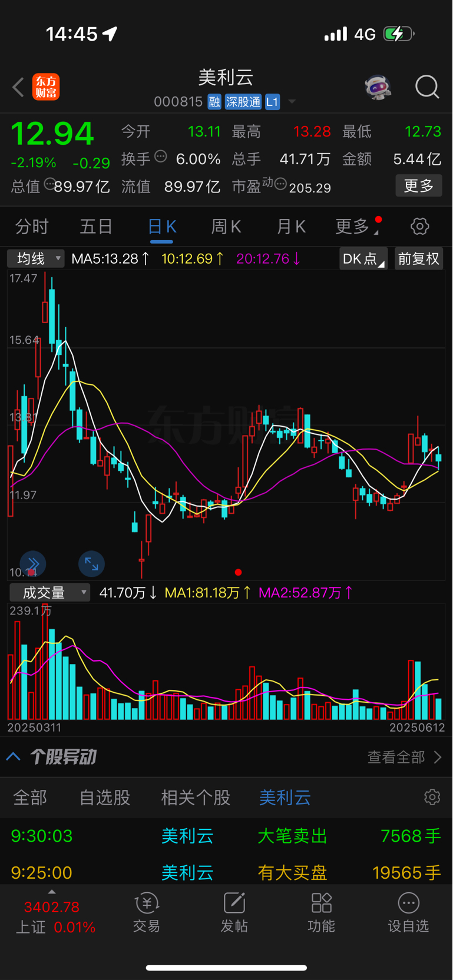Tap the double-chevron chart shift icon
The width and height of the screenshot is (453, 980).
tap(33, 564)
